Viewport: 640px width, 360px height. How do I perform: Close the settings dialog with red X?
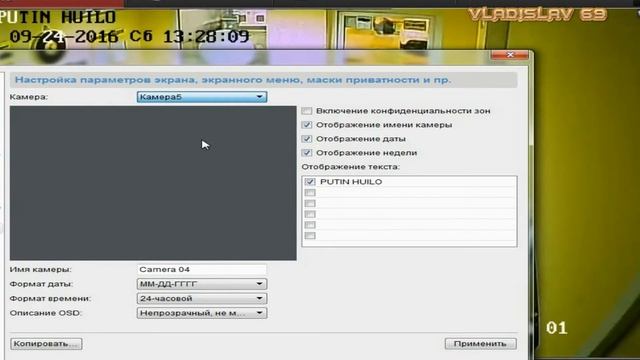click(x=510, y=55)
